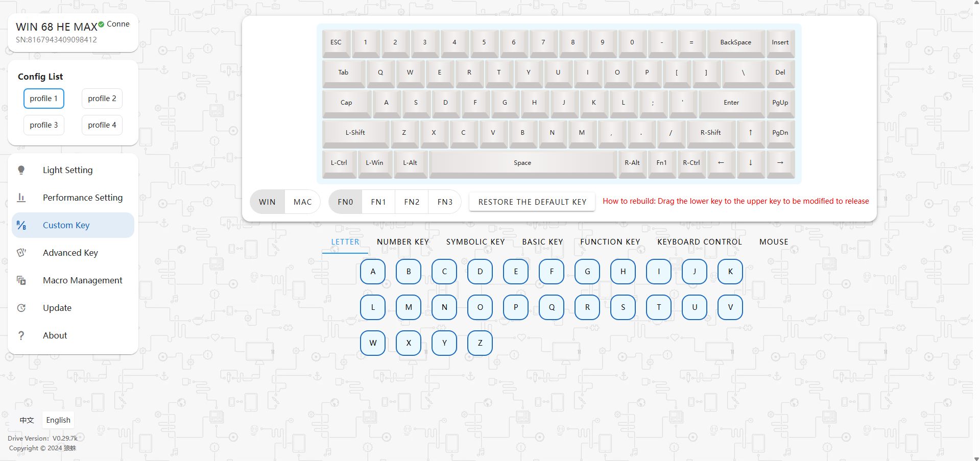Select the BackSpace key on keyboard

tap(735, 42)
